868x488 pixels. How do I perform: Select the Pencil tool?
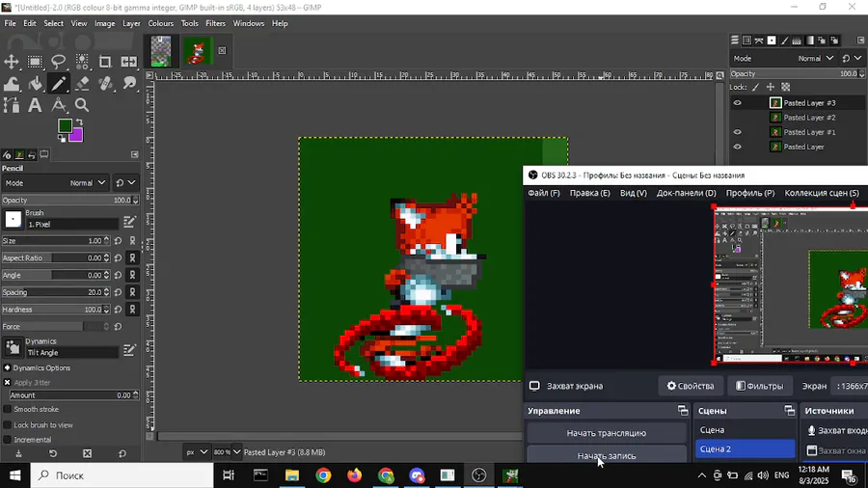tap(58, 84)
